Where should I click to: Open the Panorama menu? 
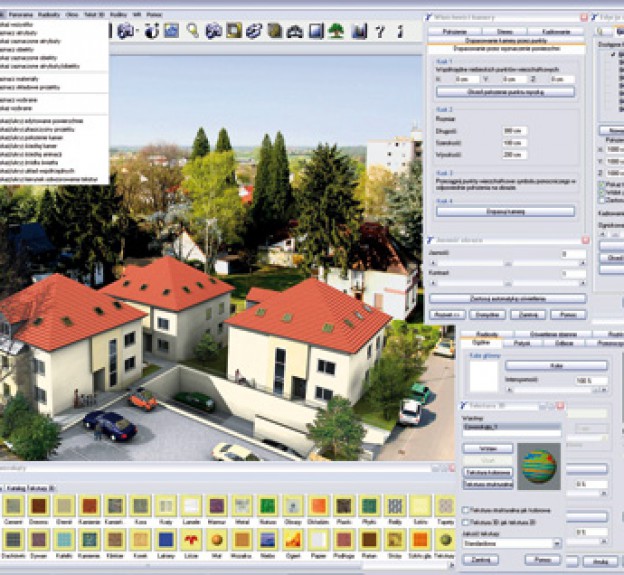(x=21, y=15)
